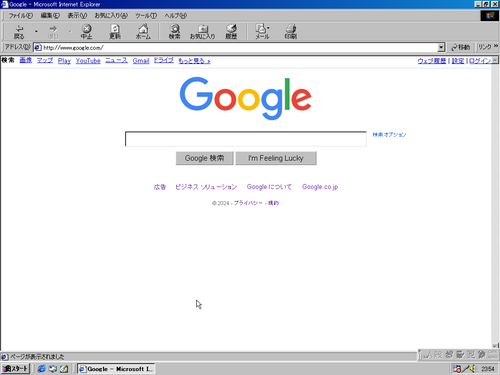Click the first system tray icon
Screen dimensions: 500x375
[x=457, y=369]
